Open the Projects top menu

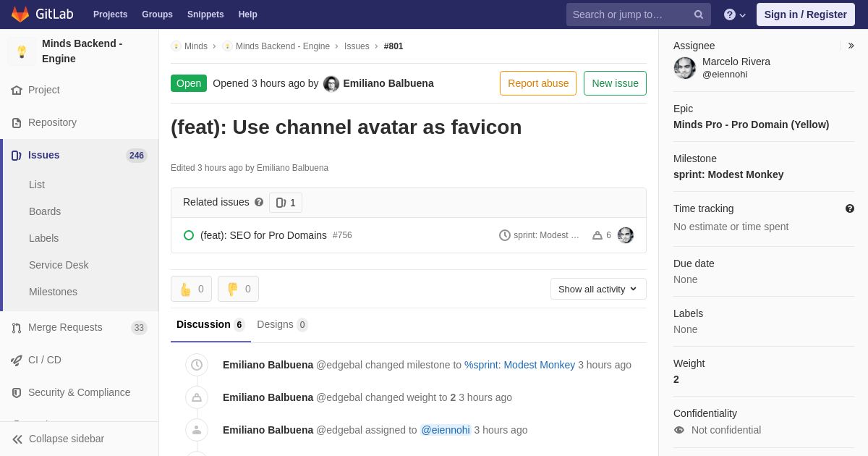point(110,14)
